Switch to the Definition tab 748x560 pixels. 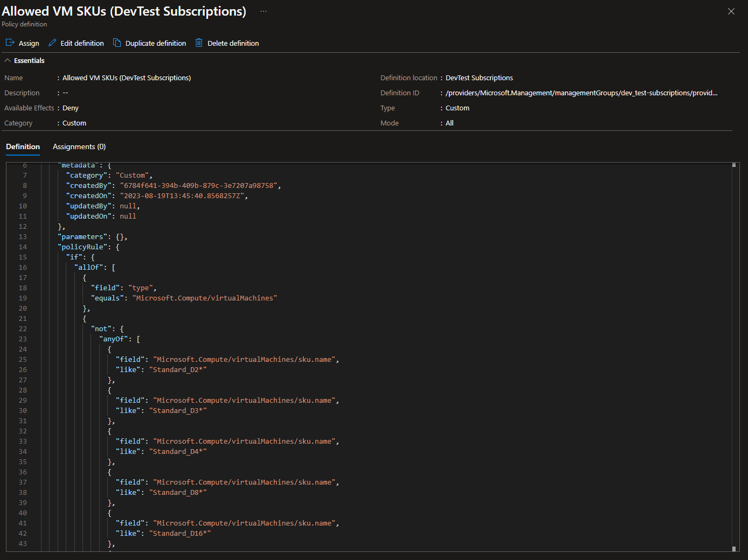[23, 146]
